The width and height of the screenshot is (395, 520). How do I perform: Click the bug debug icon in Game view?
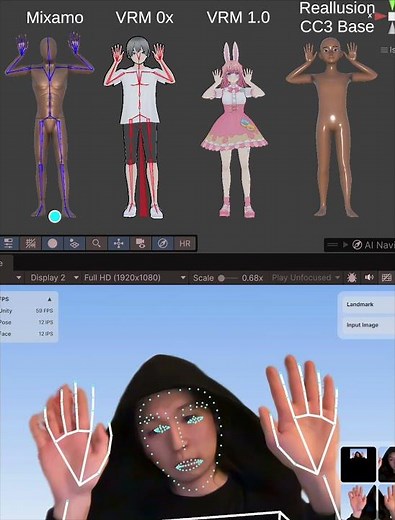tap(352, 277)
